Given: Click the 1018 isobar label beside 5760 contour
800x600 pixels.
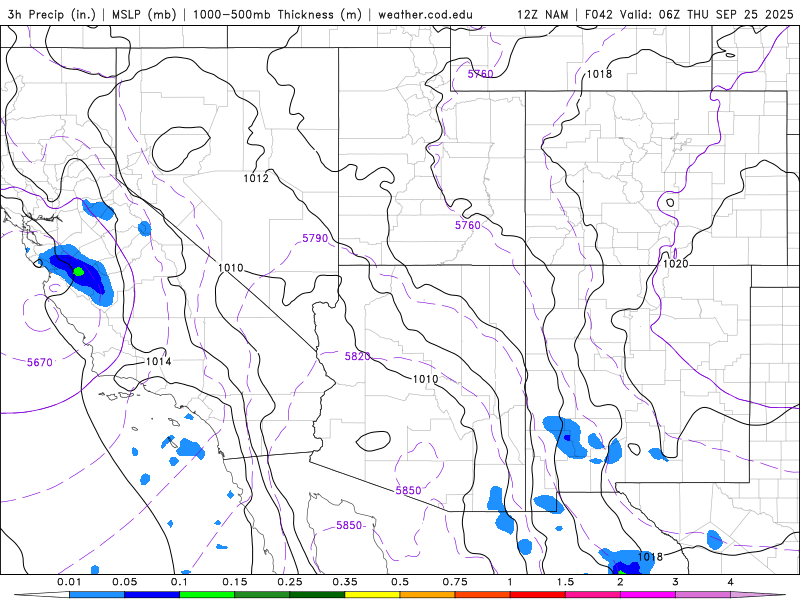Looking at the screenshot, I should click(599, 74).
